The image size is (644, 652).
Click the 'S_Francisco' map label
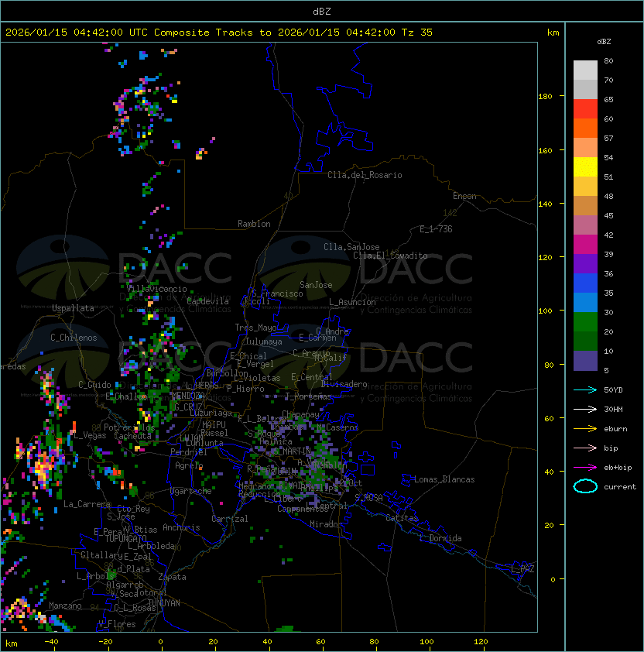click(x=277, y=293)
